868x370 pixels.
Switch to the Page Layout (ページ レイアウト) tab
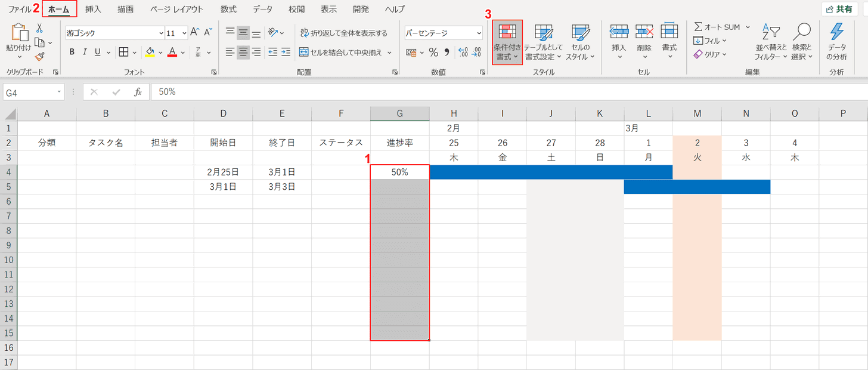pos(176,9)
